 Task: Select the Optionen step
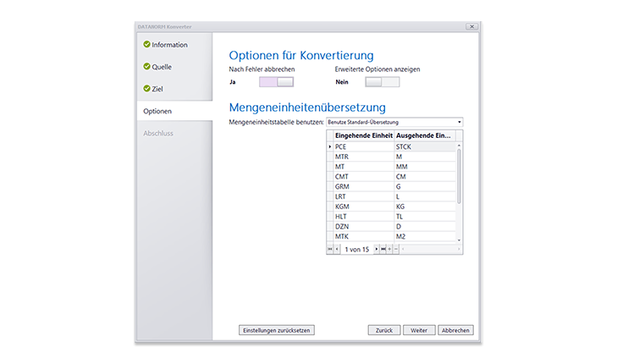pyautogui.click(x=174, y=111)
